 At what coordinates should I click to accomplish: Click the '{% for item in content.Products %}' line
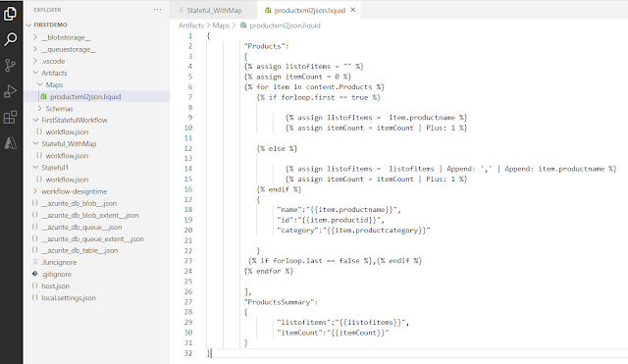click(x=314, y=87)
